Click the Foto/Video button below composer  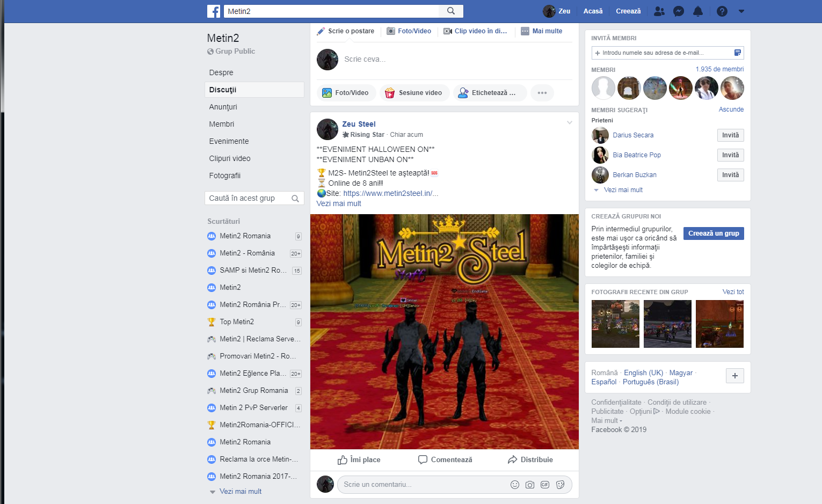click(x=345, y=93)
